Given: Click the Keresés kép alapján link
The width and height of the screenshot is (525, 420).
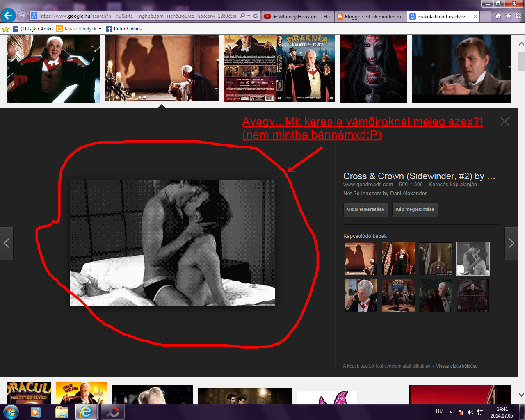Looking at the screenshot, I should (x=453, y=185).
